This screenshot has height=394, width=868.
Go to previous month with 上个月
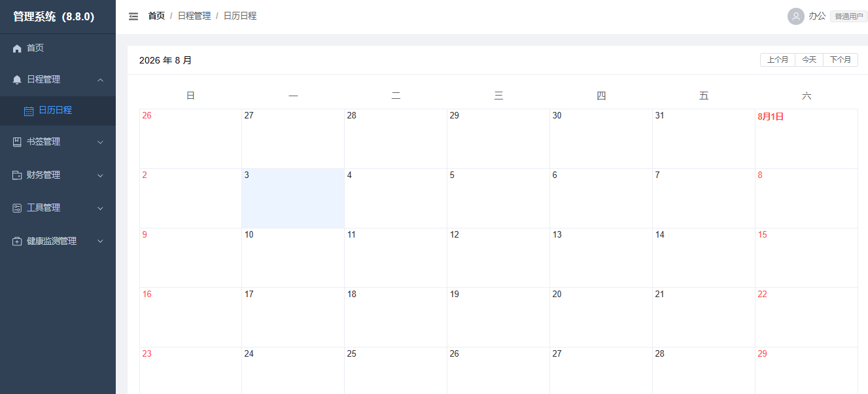coord(778,60)
